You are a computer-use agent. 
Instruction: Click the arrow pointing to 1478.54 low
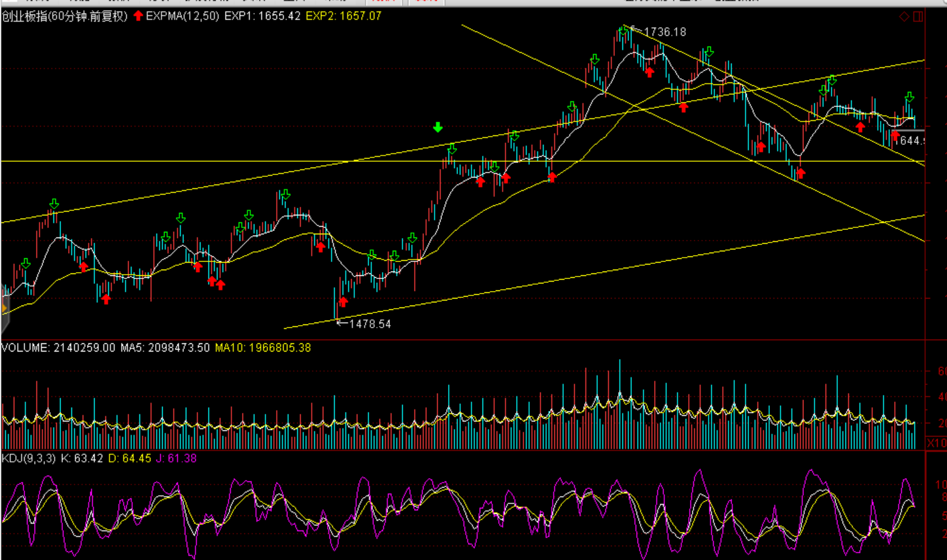click(x=342, y=323)
